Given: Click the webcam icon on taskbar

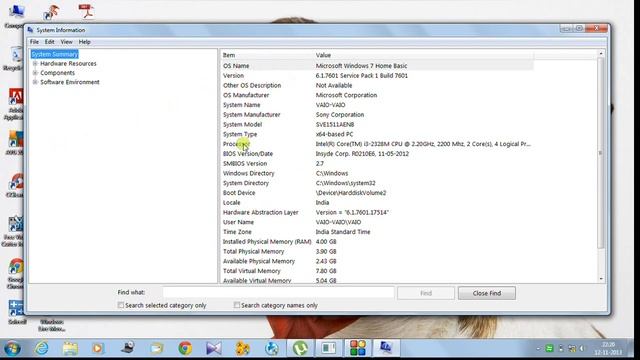Looking at the screenshot, I should [128, 348].
